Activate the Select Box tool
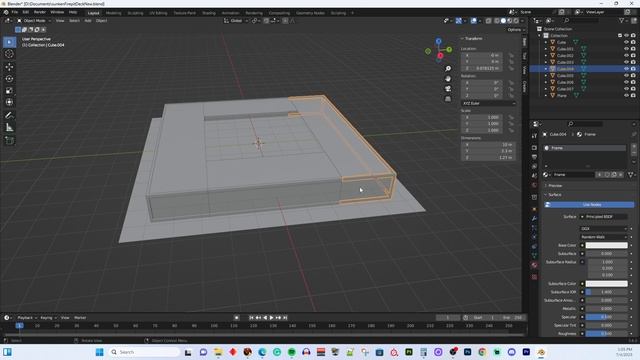Screen dimensions: 640x360 pyautogui.click(x=9, y=42)
